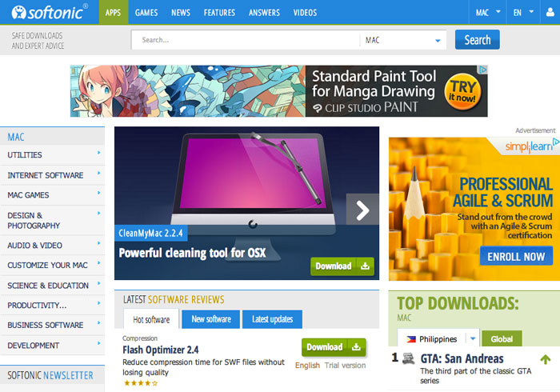Click the Compression category link

point(140,338)
